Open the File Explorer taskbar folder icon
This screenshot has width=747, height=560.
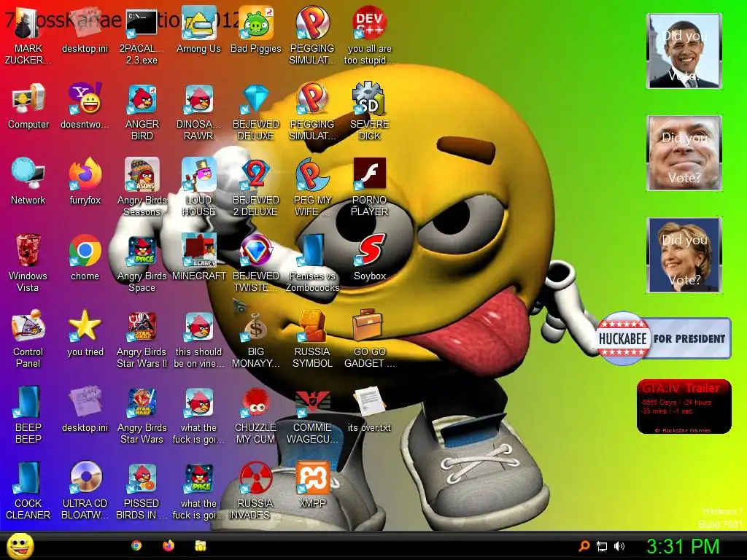point(201,545)
